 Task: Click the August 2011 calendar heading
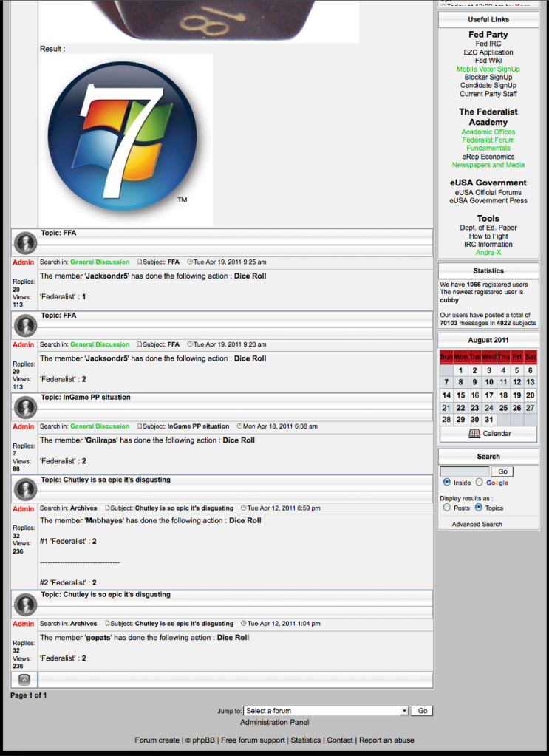488,340
